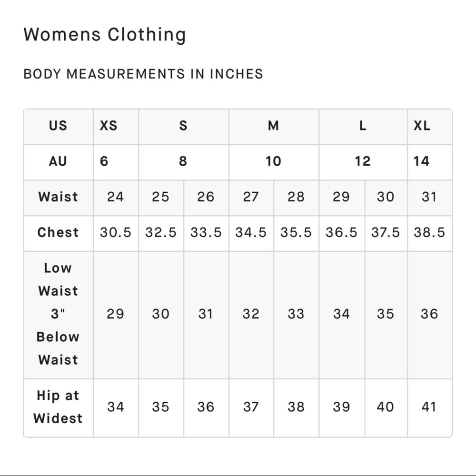Click the hip measurement 38 cell

pyautogui.click(x=296, y=407)
